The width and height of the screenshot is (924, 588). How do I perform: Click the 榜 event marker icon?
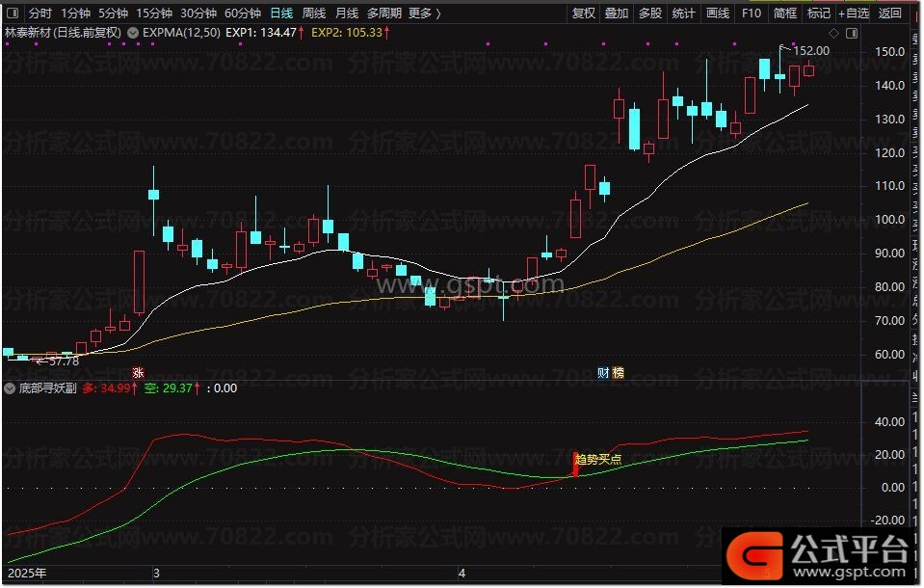coord(619,373)
